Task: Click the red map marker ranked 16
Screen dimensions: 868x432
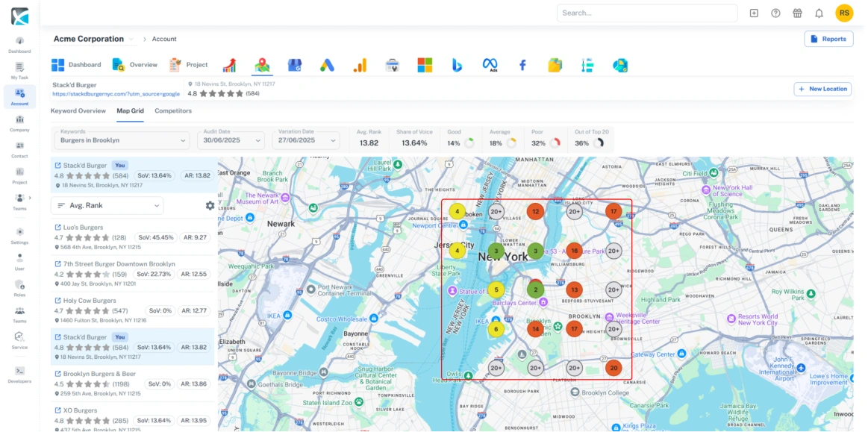Action: click(575, 251)
